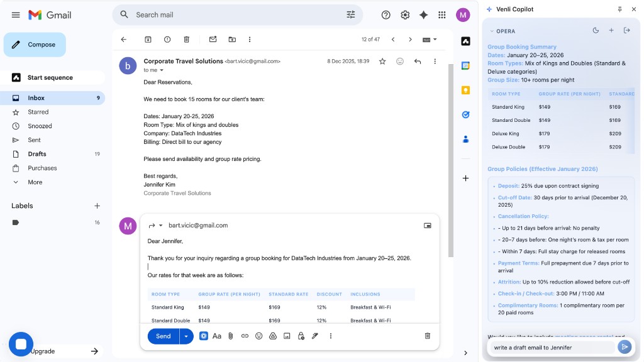Click the Report spam icon
Viewport: 644px width, 362px height.
[x=167, y=39]
